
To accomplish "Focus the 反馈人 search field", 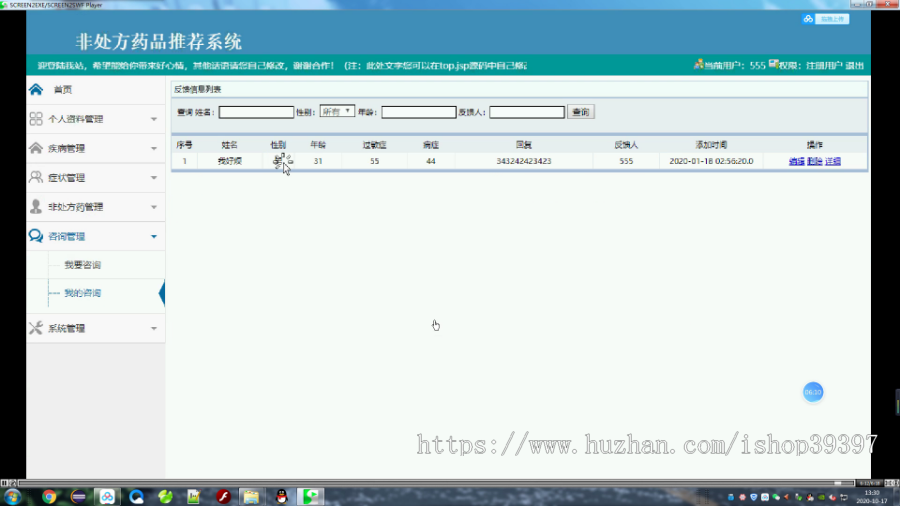I will coord(527,112).
